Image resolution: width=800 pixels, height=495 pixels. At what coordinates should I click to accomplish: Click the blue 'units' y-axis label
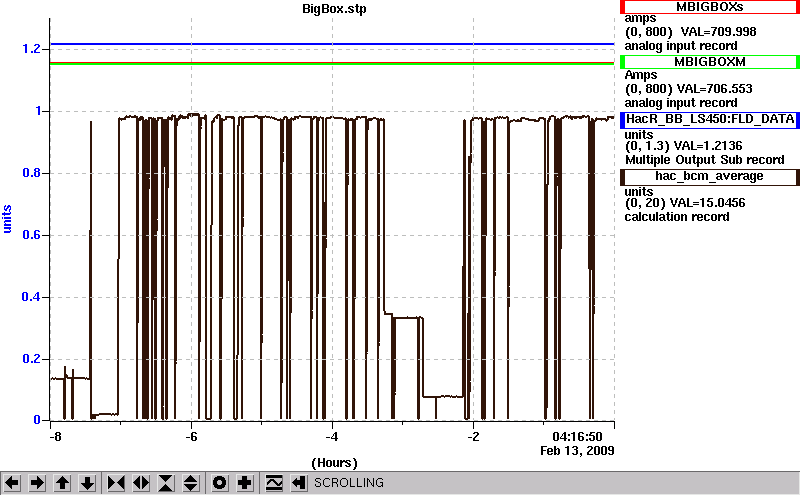tap(7, 219)
